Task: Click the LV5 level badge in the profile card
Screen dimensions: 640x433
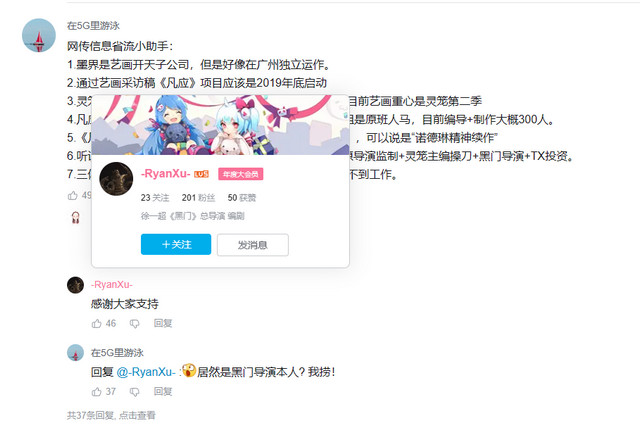Action: coord(201,174)
